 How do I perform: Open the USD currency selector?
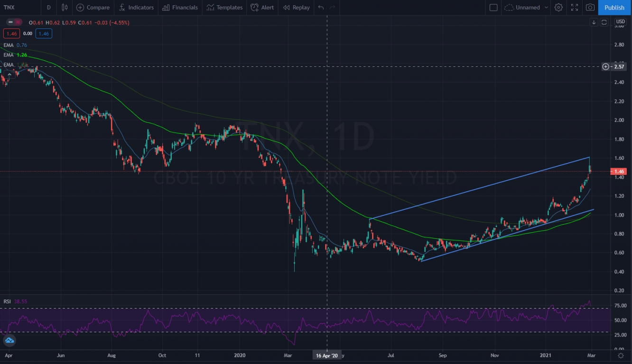(x=621, y=22)
